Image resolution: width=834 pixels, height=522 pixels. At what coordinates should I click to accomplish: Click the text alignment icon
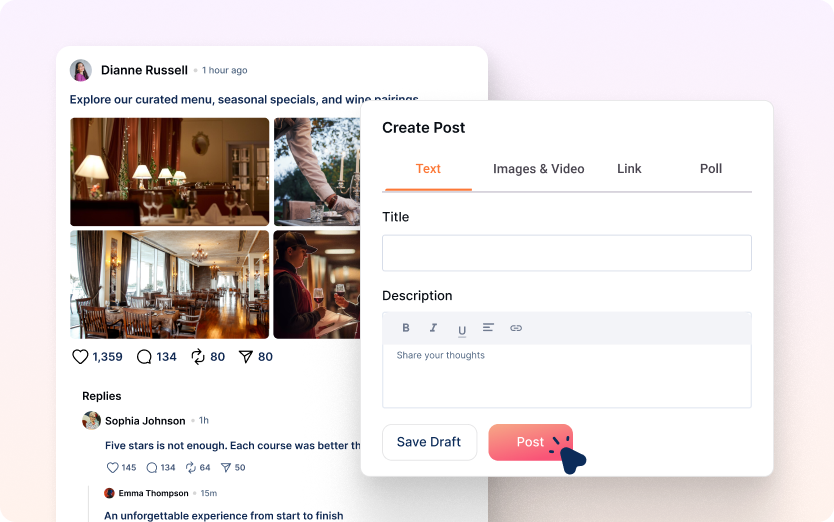[488, 328]
